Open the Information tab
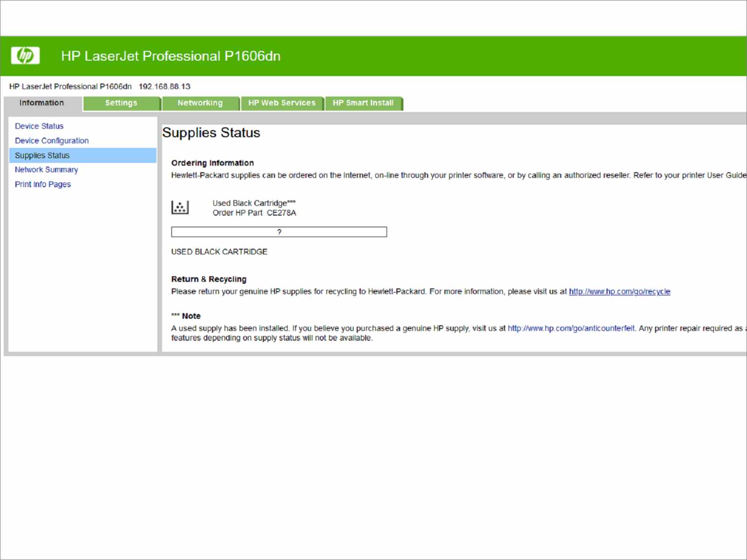Viewport: 747px width, 560px height. [42, 103]
